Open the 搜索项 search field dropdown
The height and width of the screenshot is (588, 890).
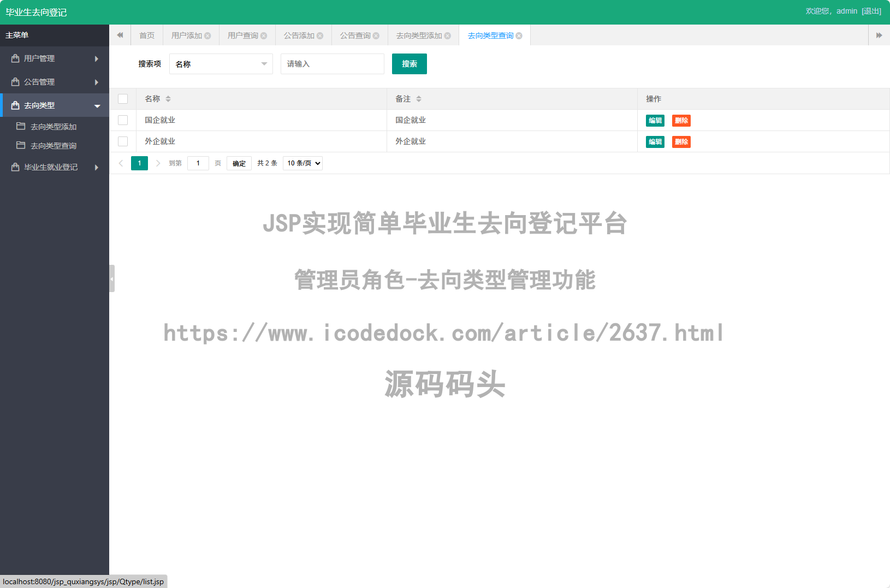point(221,64)
